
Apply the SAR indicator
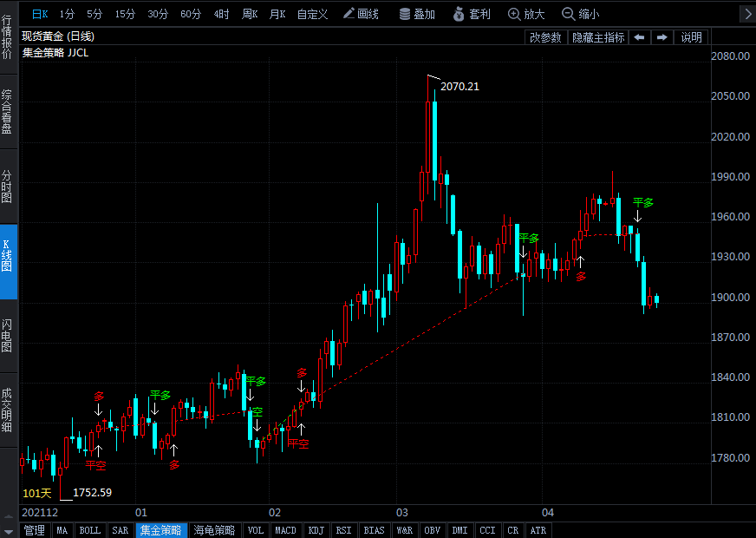pyautogui.click(x=120, y=530)
